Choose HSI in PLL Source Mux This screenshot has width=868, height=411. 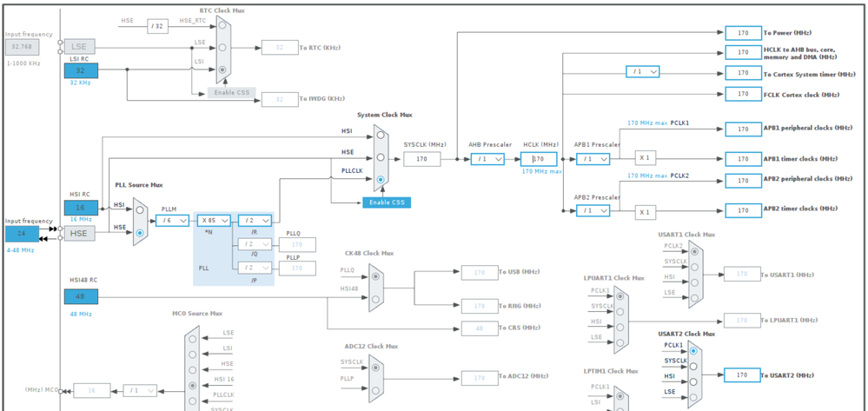coord(140,210)
